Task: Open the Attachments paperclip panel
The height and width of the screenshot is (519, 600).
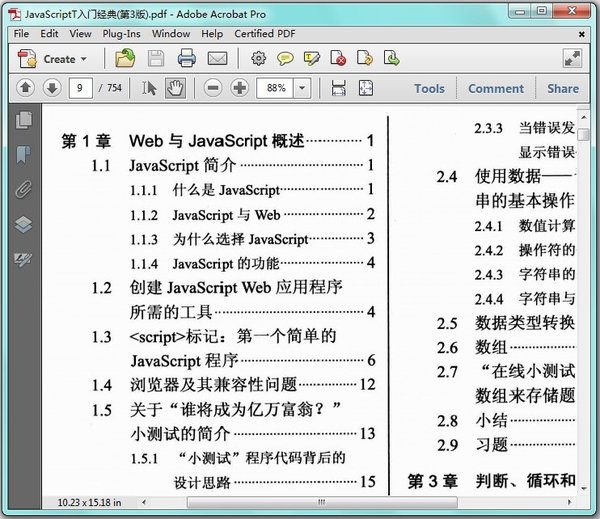Action: tap(23, 189)
